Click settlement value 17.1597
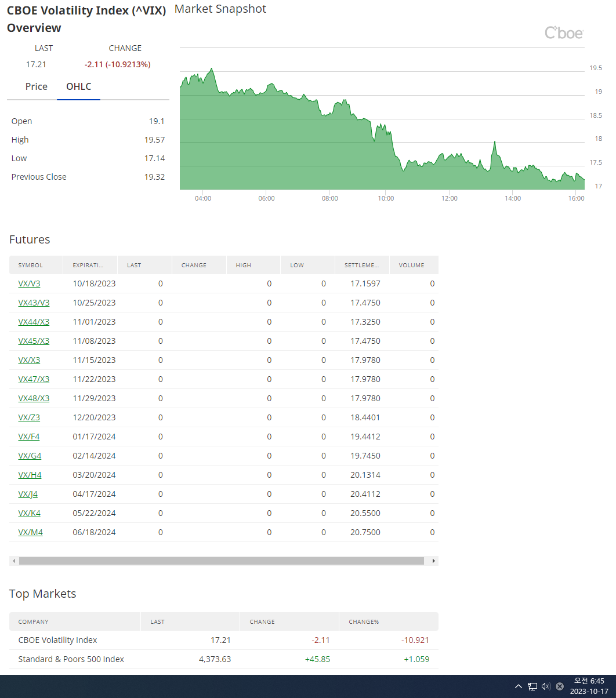The width and height of the screenshot is (616, 698). pyautogui.click(x=365, y=284)
